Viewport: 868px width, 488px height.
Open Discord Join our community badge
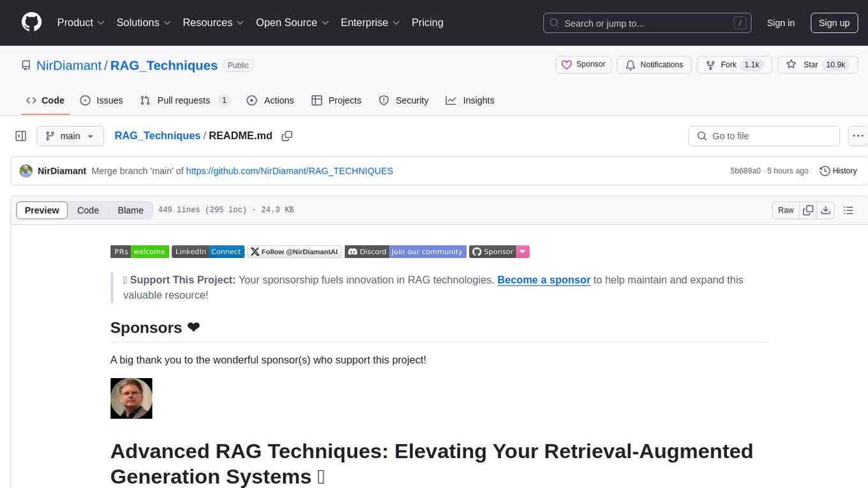pos(406,252)
